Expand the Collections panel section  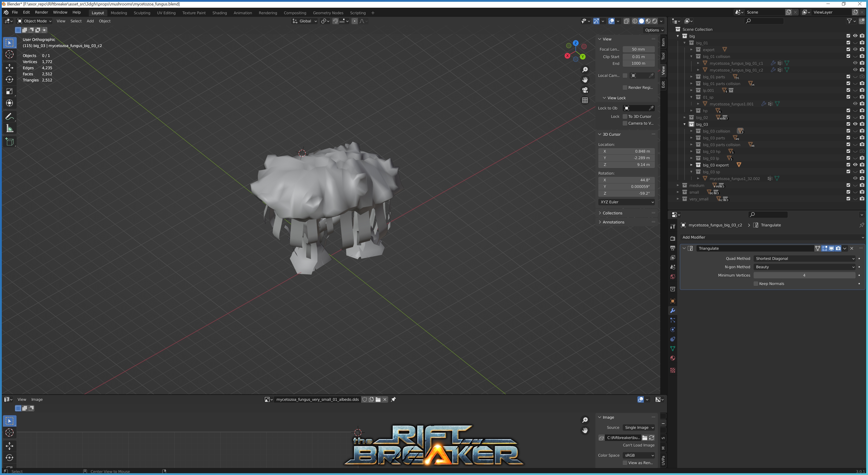[x=612, y=213]
